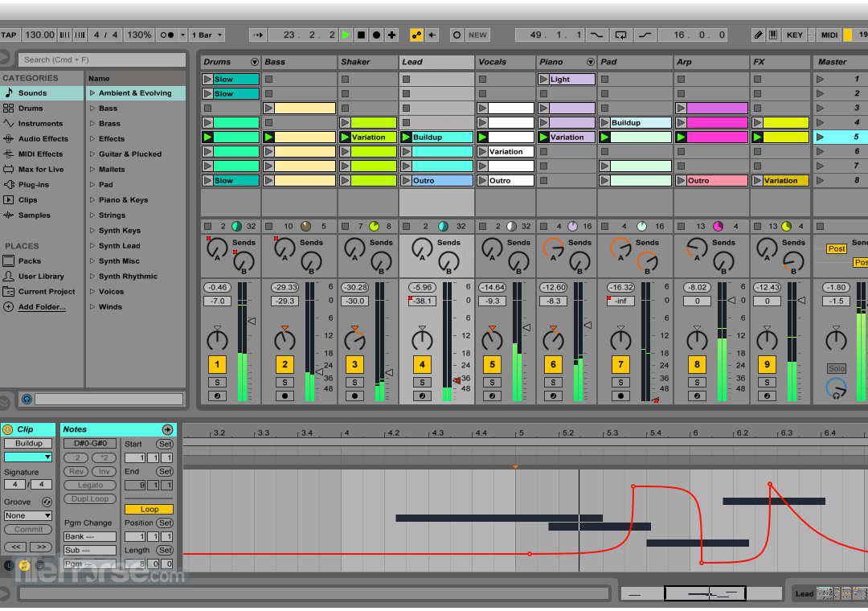868x611 pixels.
Task: Deactivate track 4 using its track activator
Action: 422,364
